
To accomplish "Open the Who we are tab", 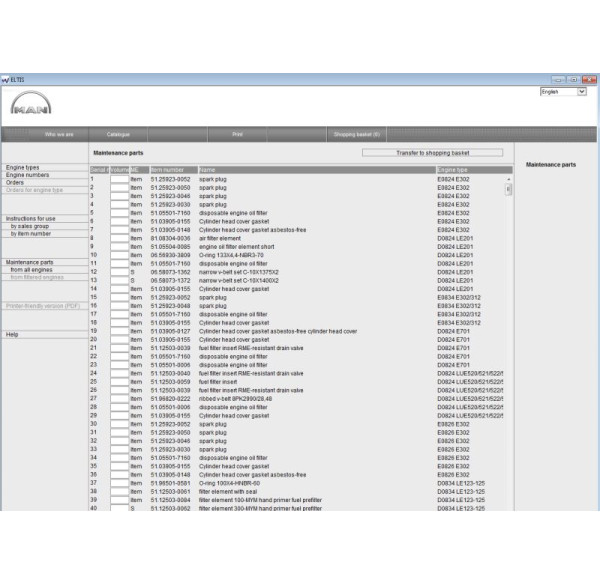I will tap(57, 132).
